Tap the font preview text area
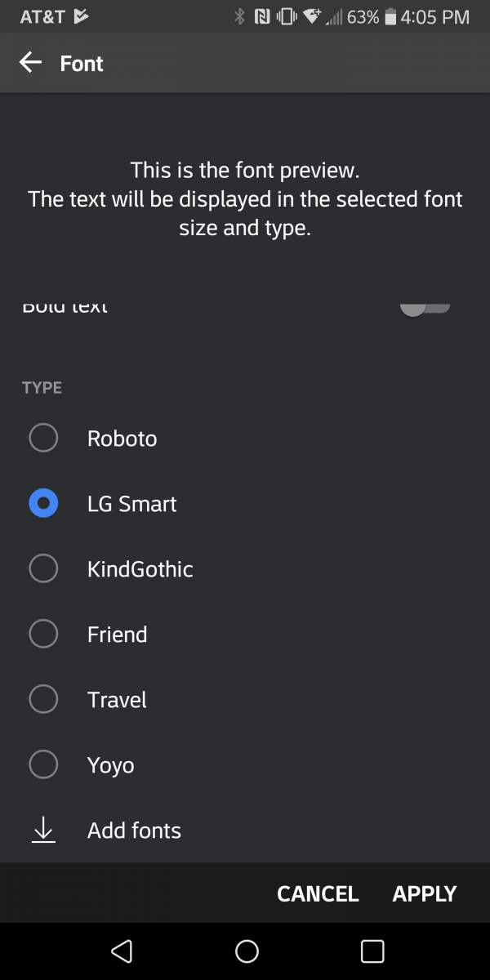490x980 pixels. (245, 199)
